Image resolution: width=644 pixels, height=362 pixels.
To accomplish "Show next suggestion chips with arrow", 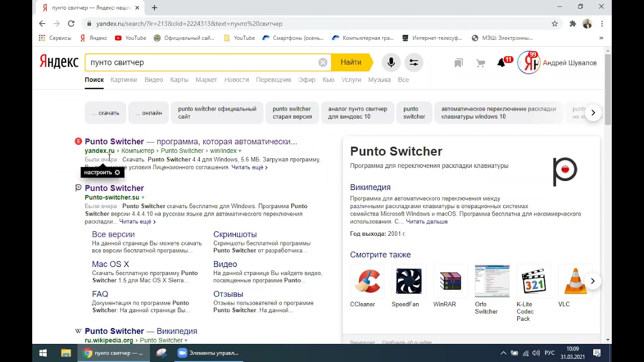I will point(593,113).
